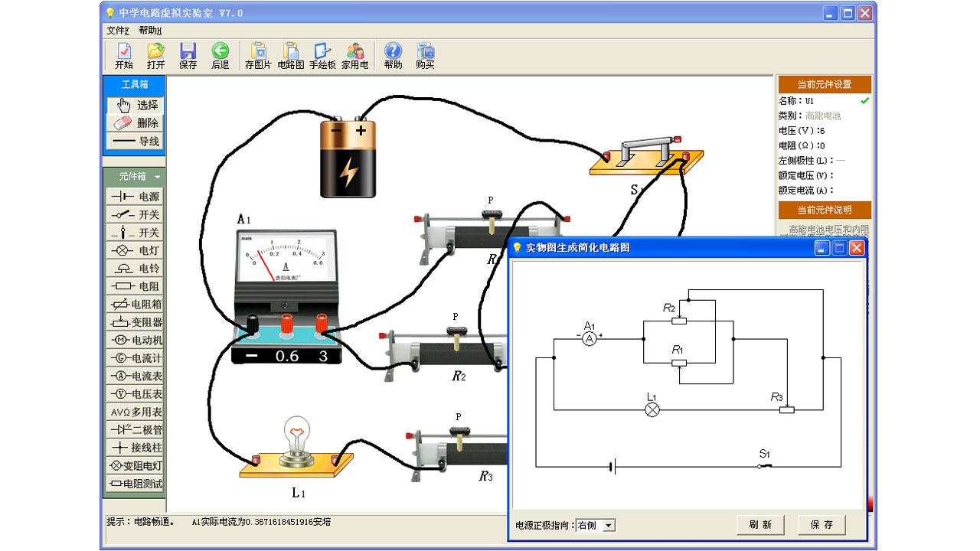This screenshot has height=551, width=980.
Task: Open a file with the 打开 icon
Action: pyautogui.click(x=155, y=56)
